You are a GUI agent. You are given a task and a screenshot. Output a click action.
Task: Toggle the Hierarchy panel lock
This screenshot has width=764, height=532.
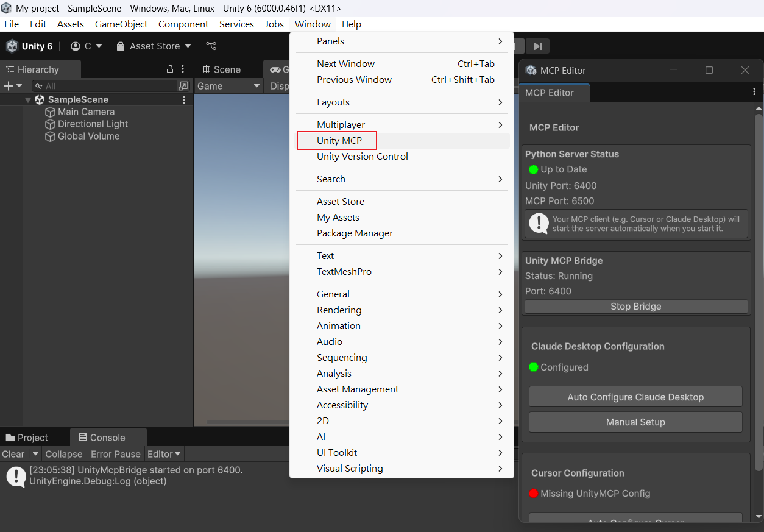tap(170, 69)
